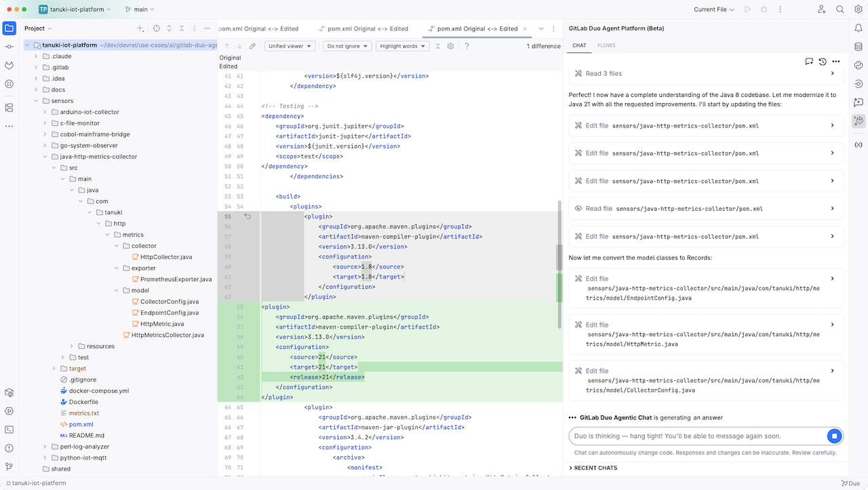Viewport: 868px width, 490px height.
Task: Open diff viewer settings gear
Action: pyautogui.click(x=450, y=46)
